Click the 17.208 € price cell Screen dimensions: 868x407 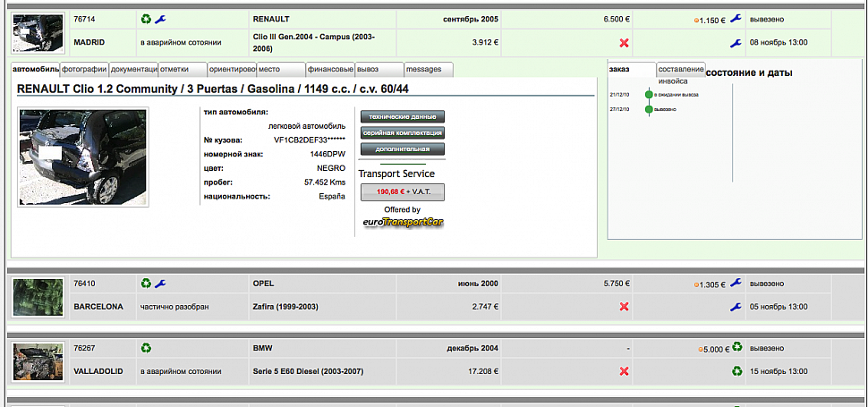point(449,371)
